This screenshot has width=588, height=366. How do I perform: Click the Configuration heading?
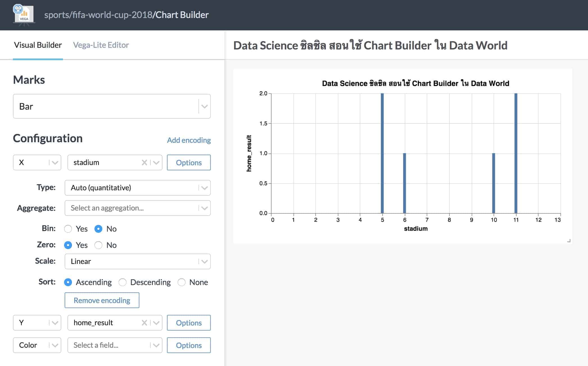click(x=48, y=138)
